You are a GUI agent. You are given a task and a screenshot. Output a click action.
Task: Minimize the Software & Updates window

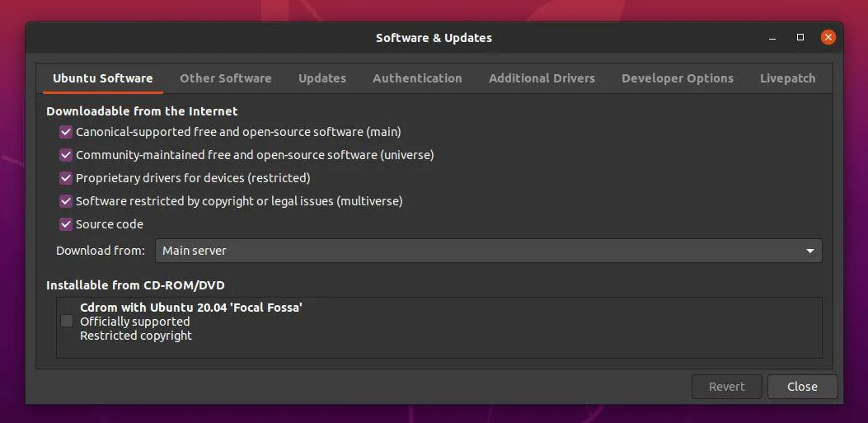coord(772,38)
